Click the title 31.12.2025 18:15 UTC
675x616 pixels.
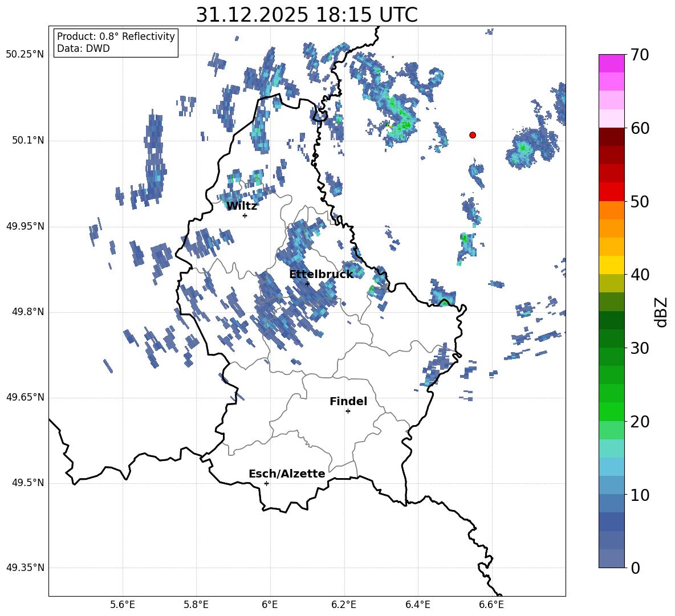[307, 15]
